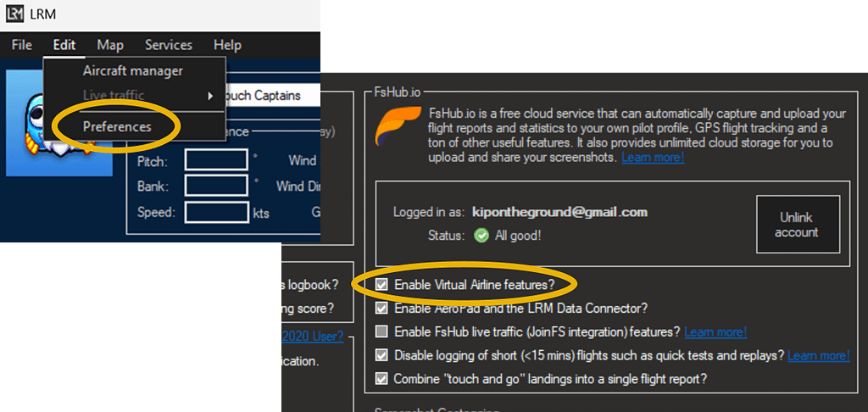Click the Bank input field
This screenshot has width=868, height=412.
pyautogui.click(x=216, y=186)
